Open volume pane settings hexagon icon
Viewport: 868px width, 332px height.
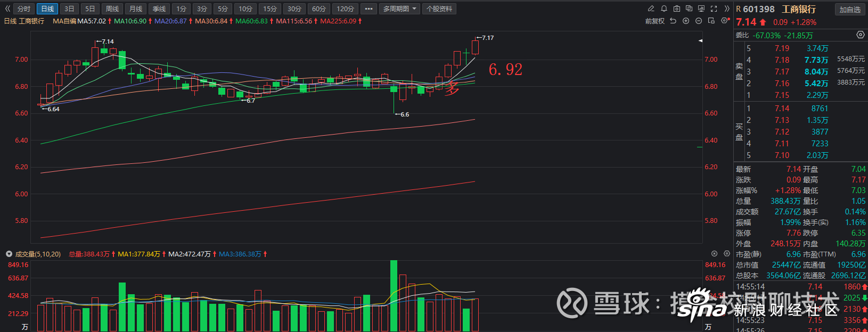click(726, 254)
